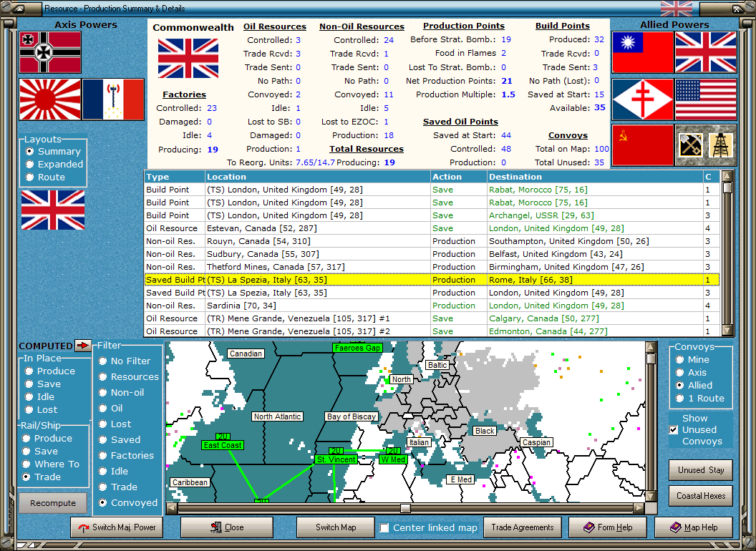756x551 pixels.
Task: Select the Nationalist China flag under Allied Powers
Action: click(643, 52)
